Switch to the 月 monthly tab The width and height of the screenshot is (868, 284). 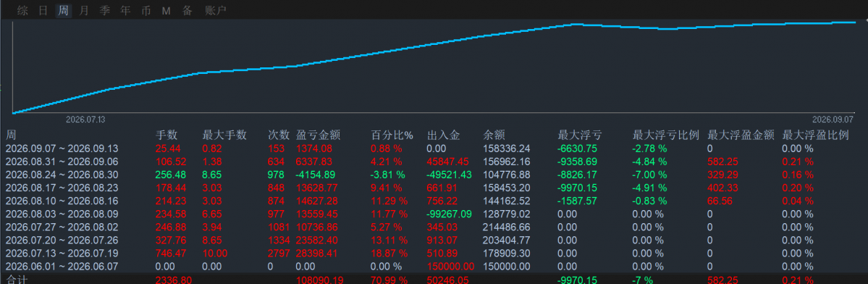[x=83, y=11]
